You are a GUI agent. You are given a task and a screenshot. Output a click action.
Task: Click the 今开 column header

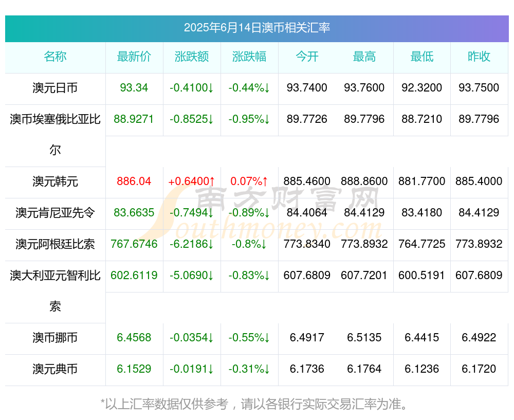(x=307, y=57)
